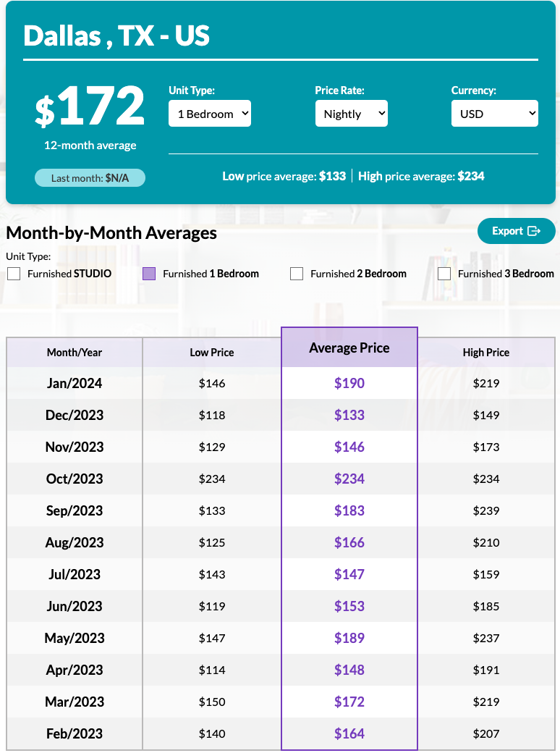Click the Last month: $N/A badge
560x753 pixels.
tap(90, 177)
